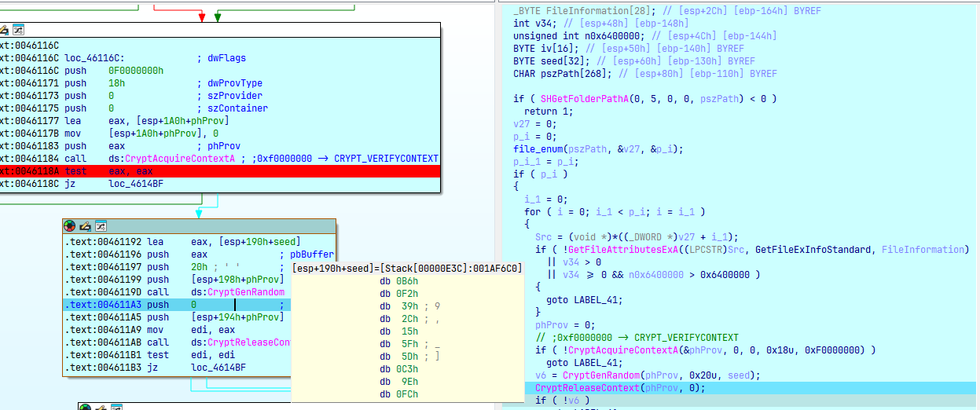Open the file_enum function call in pseudocode
This screenshot has height=410, width=980.
pos(536,149)
